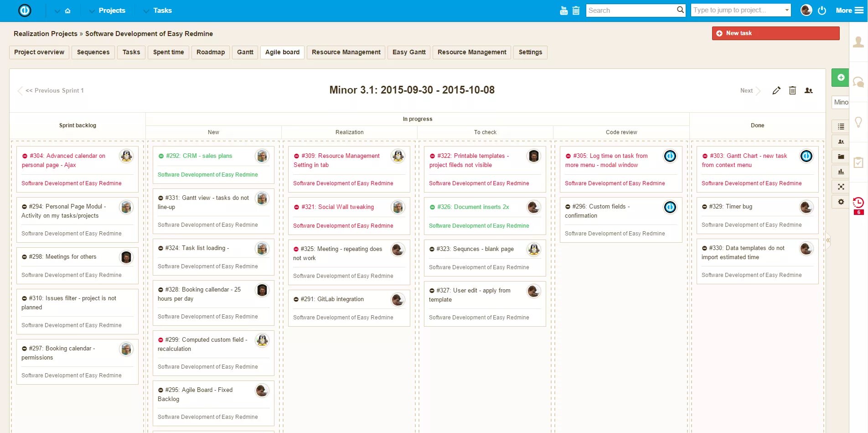This screenshot has width=868, height=433.
Task: Switch to Roadmap tab
Action: click(211, 52)
